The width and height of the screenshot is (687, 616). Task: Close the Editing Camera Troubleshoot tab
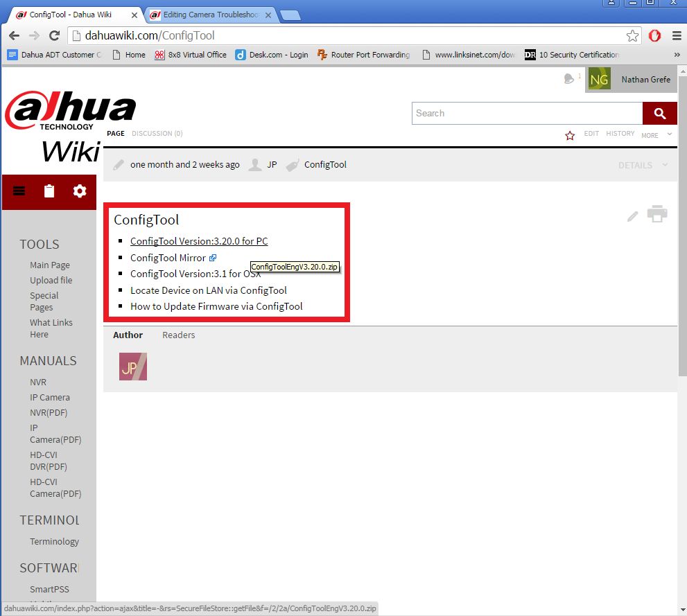pos(268,15)
